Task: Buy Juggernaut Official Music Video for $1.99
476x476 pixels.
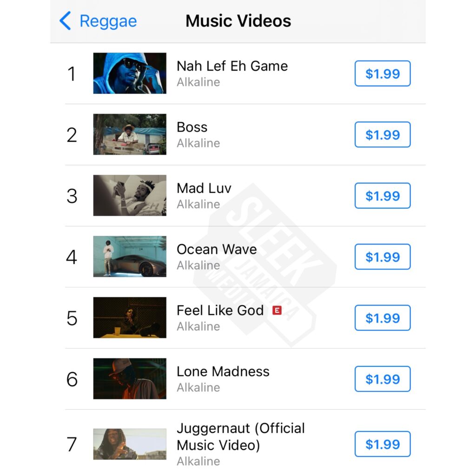Action: pos(383,444)
